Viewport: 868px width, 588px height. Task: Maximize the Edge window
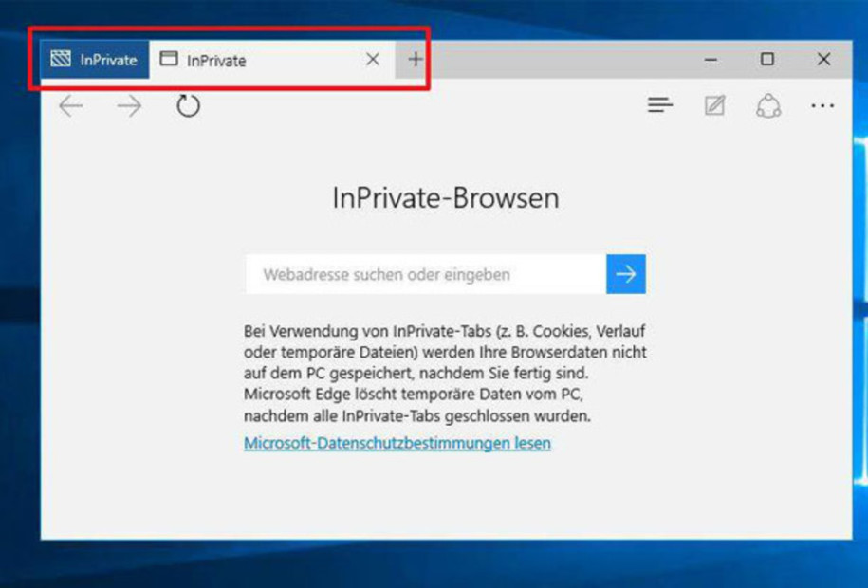click(767, 59)
